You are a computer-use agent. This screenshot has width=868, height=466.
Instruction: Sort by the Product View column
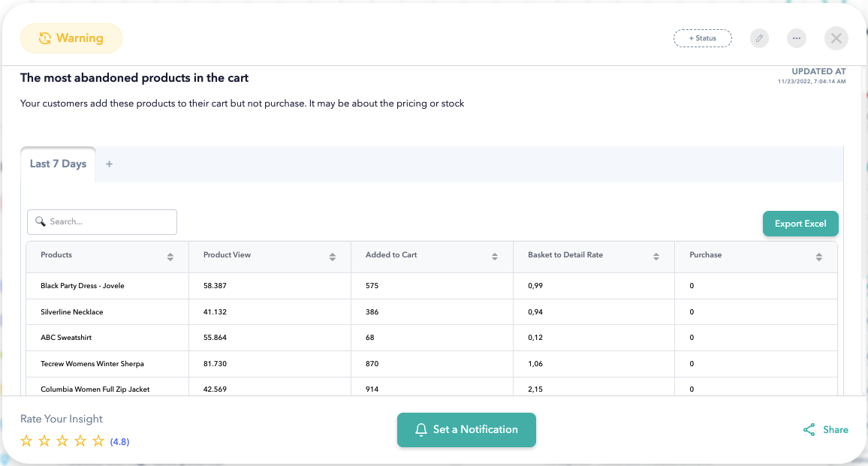point(333,257)
